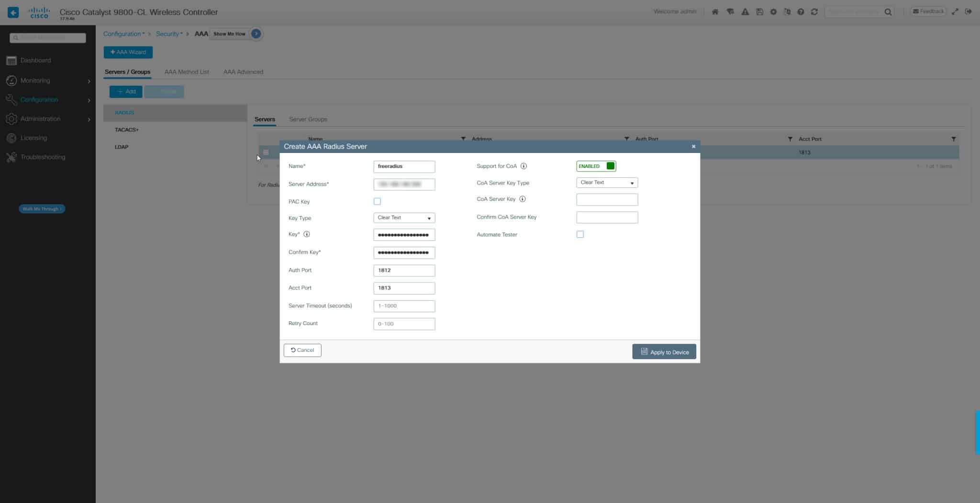Switch to AAA Method List tab
The height and width of the screenshot is (503, 980).
click(x=187, y=72)
